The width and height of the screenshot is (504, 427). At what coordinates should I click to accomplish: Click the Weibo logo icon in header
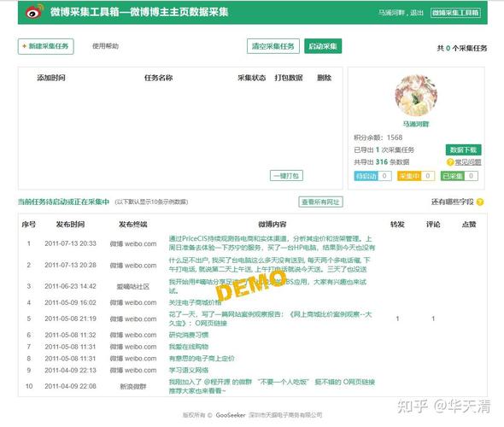click(35, 12)
